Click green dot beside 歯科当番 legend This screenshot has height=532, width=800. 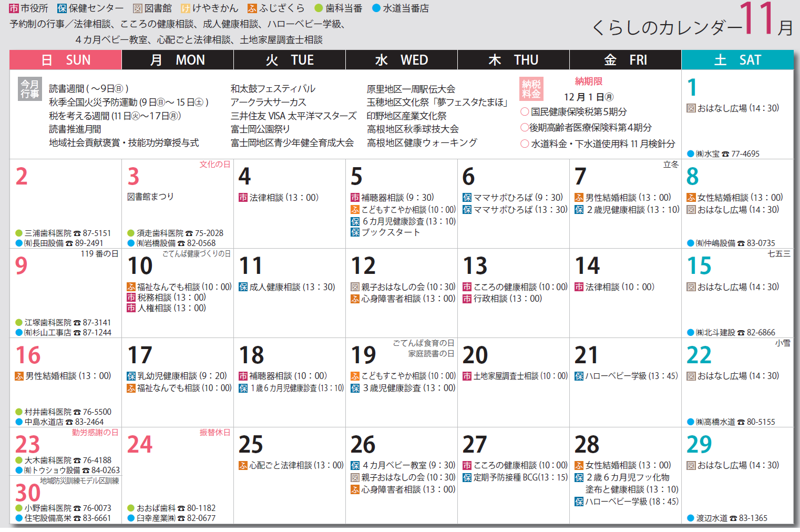[318, 8]
